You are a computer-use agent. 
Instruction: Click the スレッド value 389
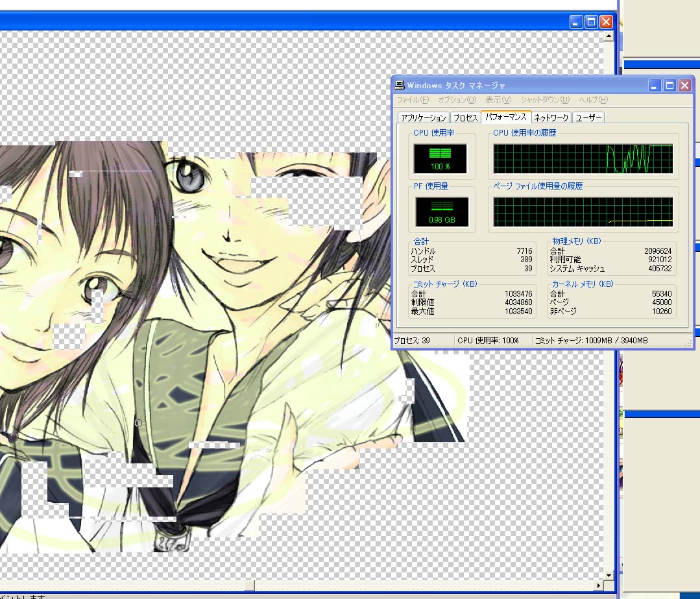click(526, 260)
